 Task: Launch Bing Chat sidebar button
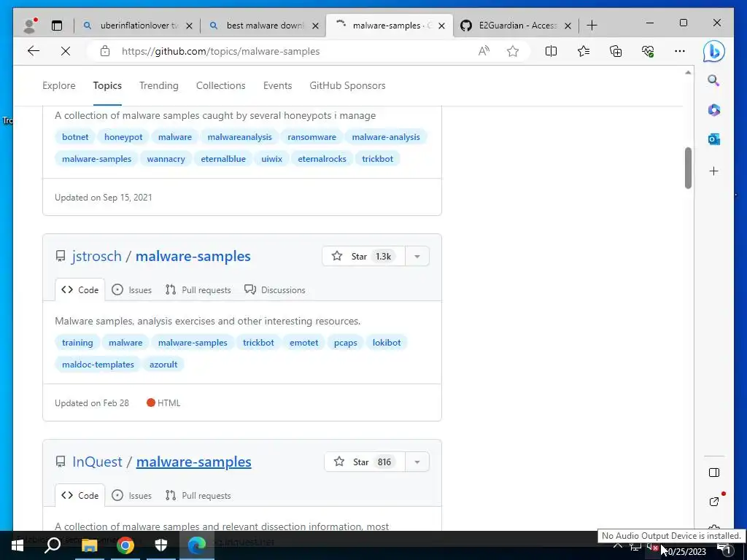pyautogui.click(x=713, y=51)
